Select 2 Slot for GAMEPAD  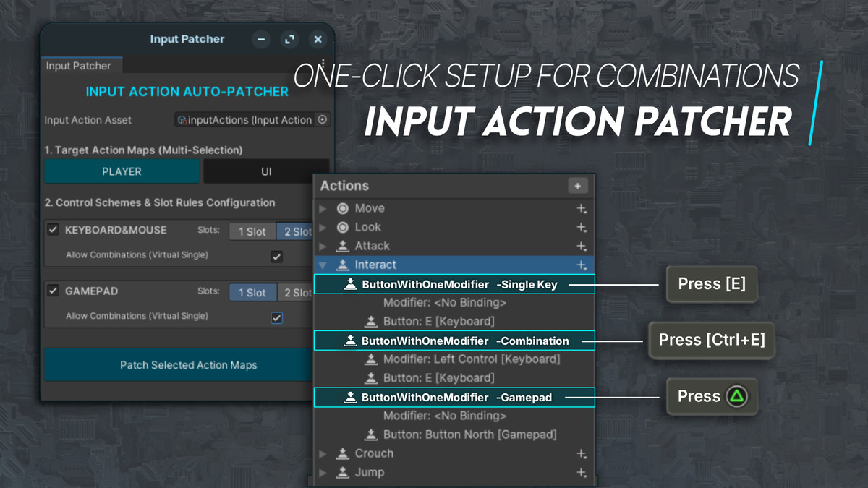pos(294,292)
